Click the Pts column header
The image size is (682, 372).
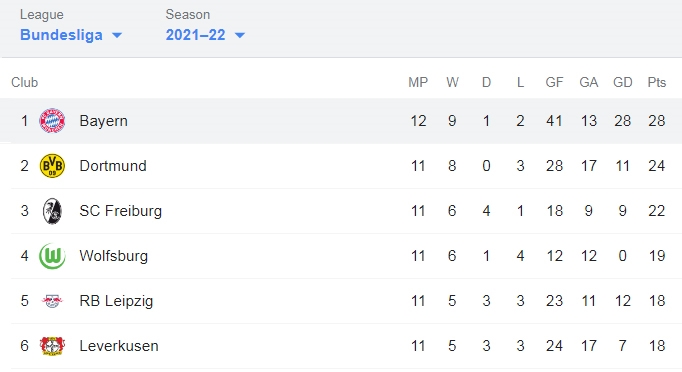(657, 82)
